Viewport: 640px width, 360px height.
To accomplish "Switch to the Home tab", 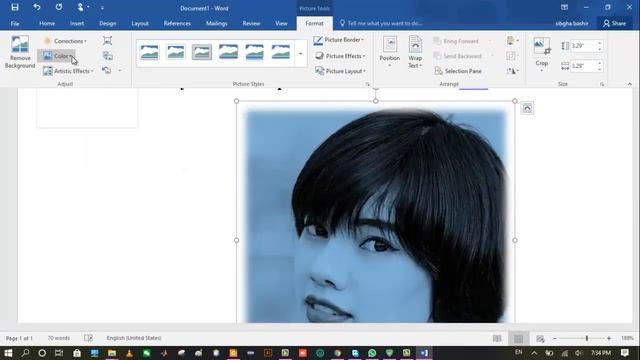I will [47, 24].
